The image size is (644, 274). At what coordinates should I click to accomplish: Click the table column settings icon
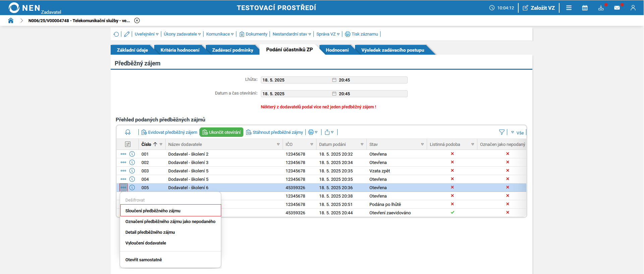128,144
